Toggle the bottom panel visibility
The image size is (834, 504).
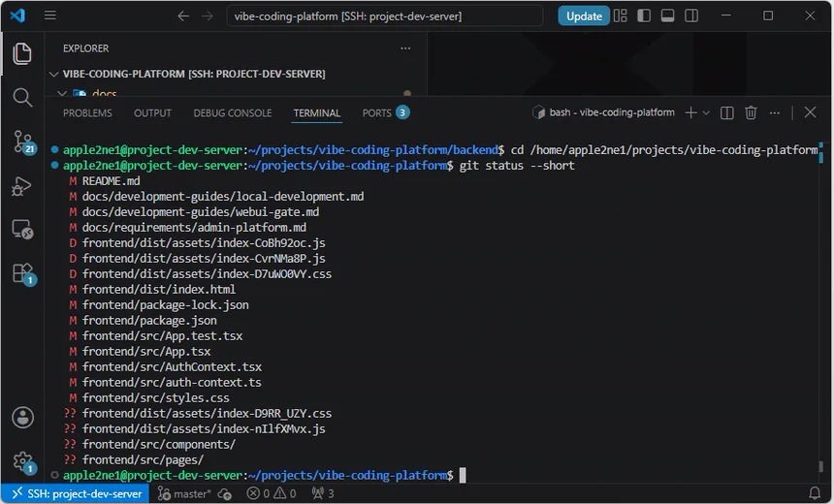point(667,16)
